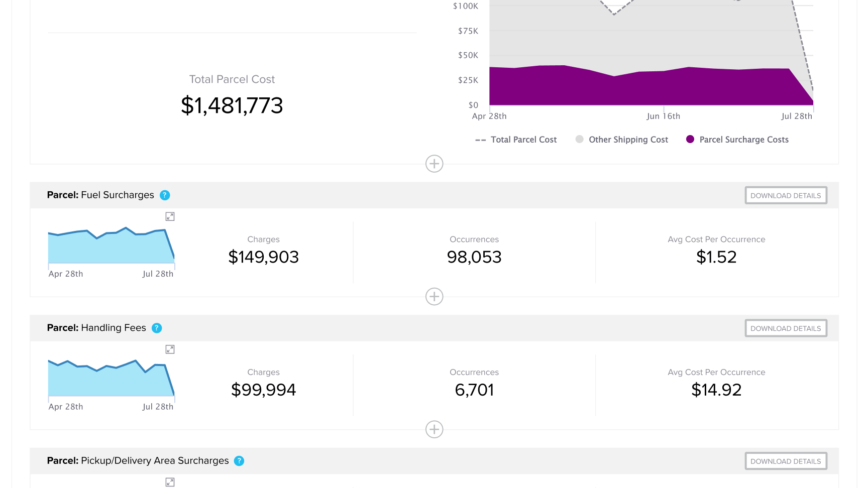Click the Total Parcel Cost label

(x=232, y=79)
